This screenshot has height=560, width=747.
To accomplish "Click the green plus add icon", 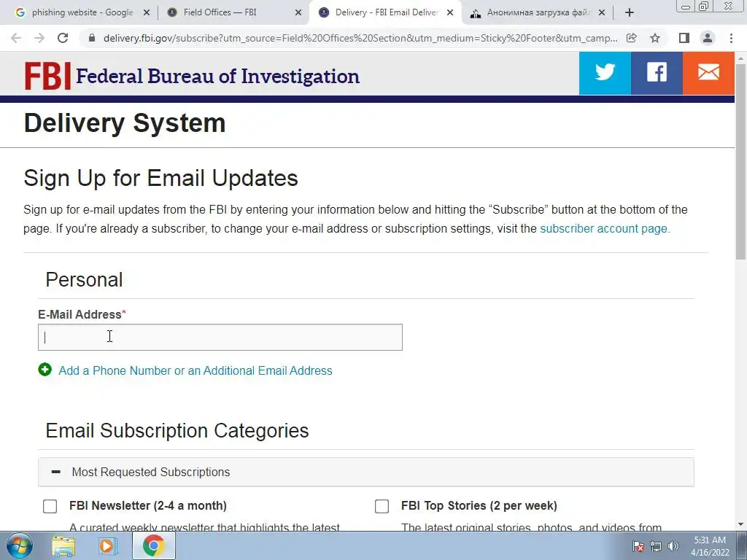I will (44, 370).
